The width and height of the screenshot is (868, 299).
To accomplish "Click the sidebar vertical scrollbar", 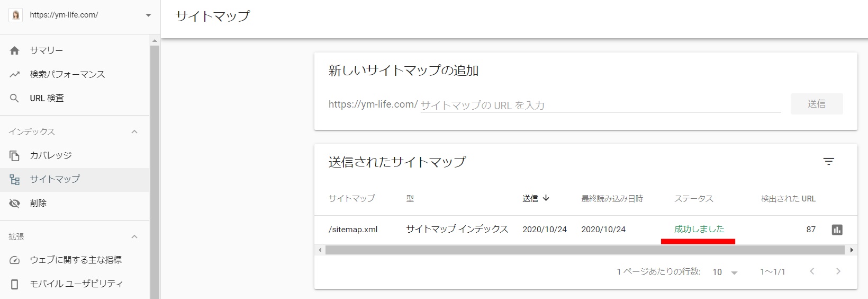I will (x=155, y=172).
